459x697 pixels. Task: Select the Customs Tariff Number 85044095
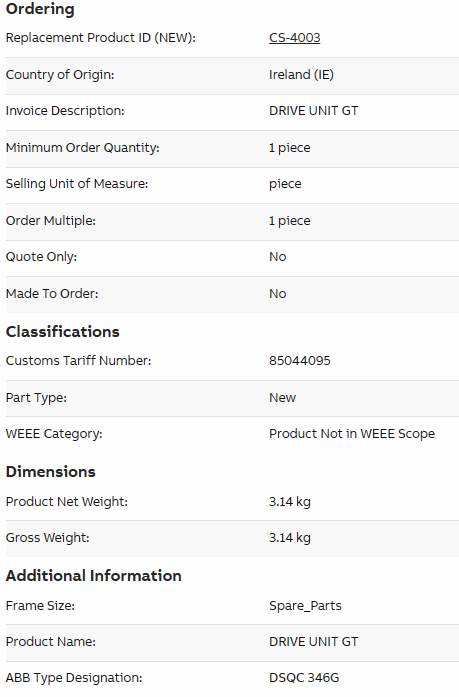299,361
